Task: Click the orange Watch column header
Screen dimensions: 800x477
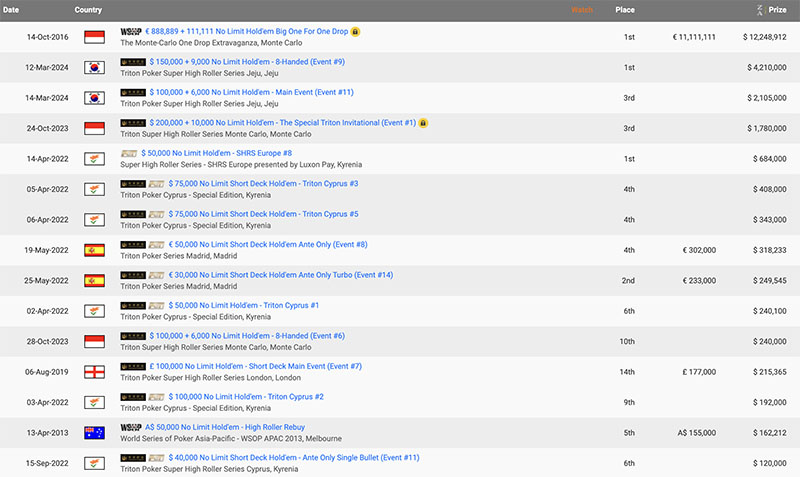Action: [582, 10]
